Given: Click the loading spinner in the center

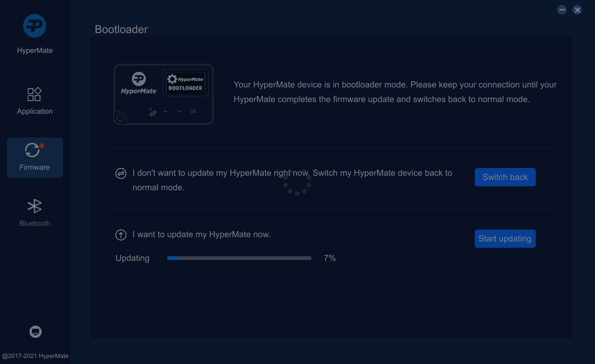Looking at the screenshot, I should (297, 182).
